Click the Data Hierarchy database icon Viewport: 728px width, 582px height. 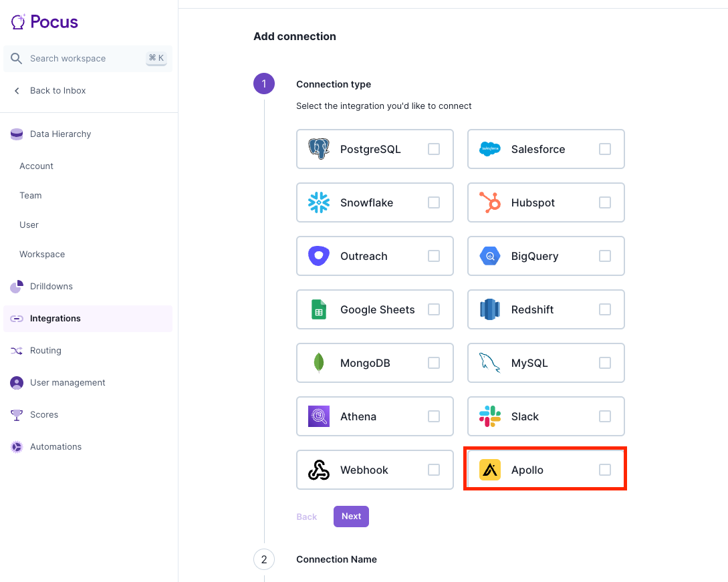17,134
